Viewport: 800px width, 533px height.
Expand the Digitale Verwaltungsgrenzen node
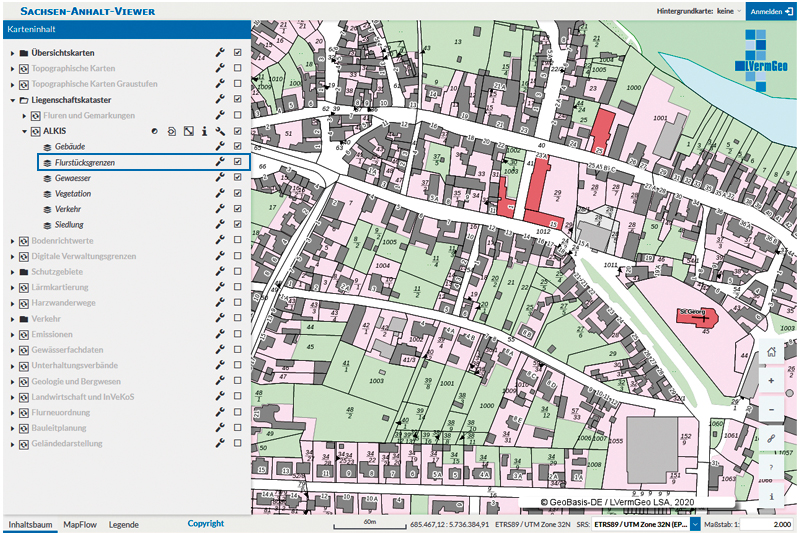(13, 257)
